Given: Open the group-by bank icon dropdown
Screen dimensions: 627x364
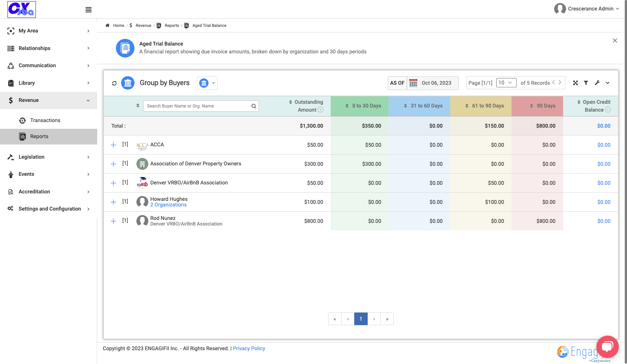Looking at the screenshot, I should click(207, 83).
